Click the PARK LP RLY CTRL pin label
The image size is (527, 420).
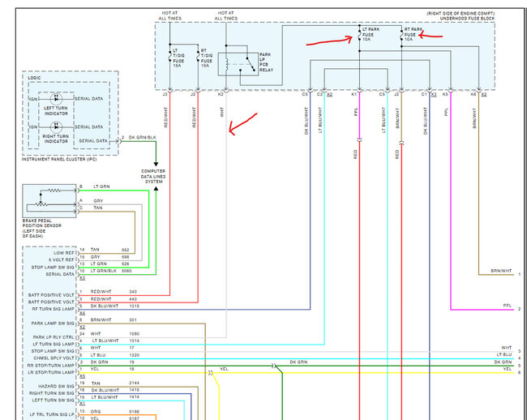pos(54,337)
